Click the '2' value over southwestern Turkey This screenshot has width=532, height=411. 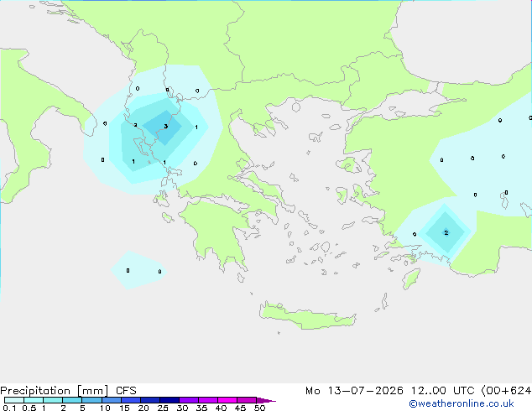[446, 232]
